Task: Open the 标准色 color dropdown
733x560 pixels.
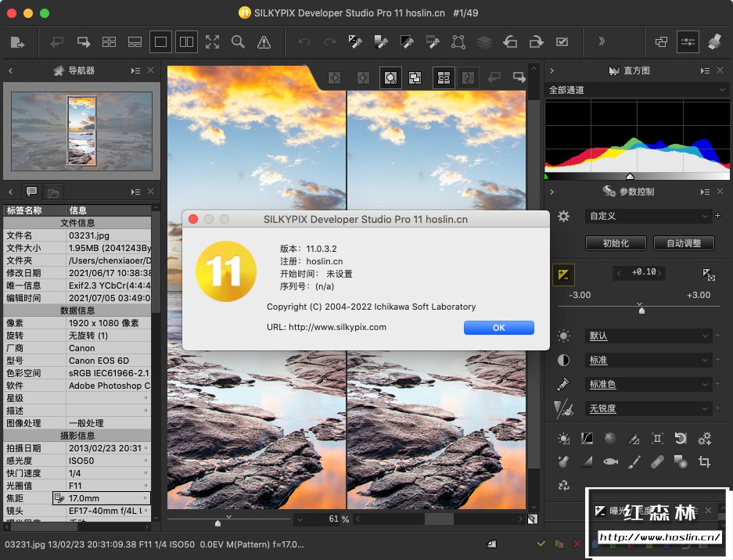Action: [648, 384]
